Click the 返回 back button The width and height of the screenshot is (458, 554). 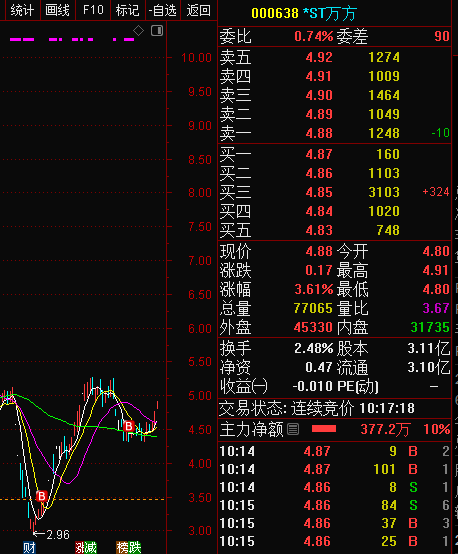(x=199, y=10)
